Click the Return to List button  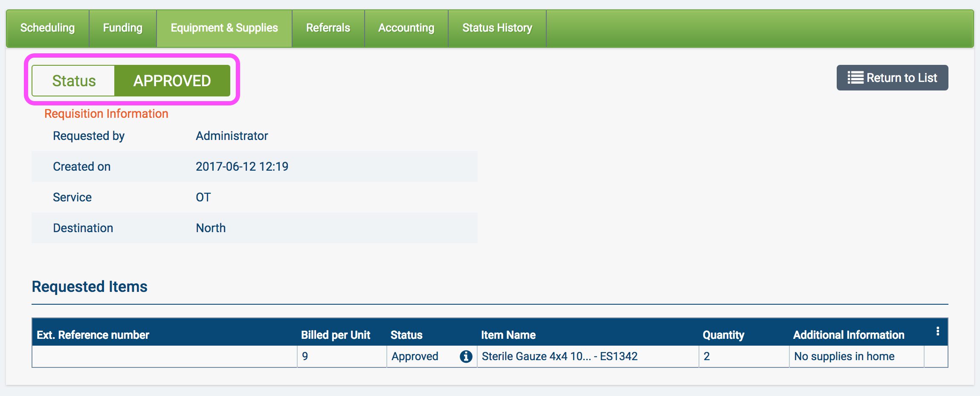tap(892, 78)
